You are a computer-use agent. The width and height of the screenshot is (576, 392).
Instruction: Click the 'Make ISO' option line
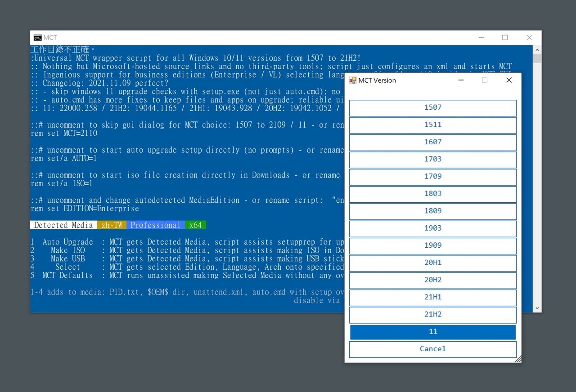click(187, 250)
